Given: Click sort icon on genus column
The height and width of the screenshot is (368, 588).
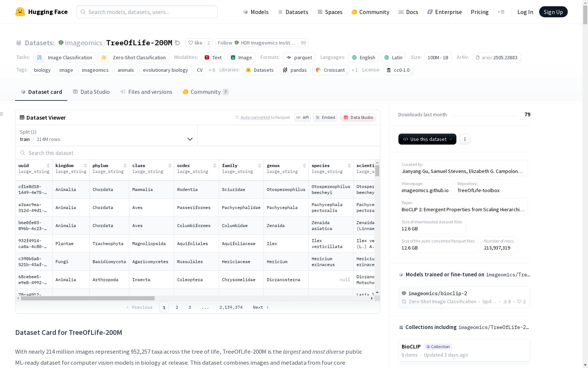Looking at the screenshot, I should pyautogui.click(x=304, y=166).
